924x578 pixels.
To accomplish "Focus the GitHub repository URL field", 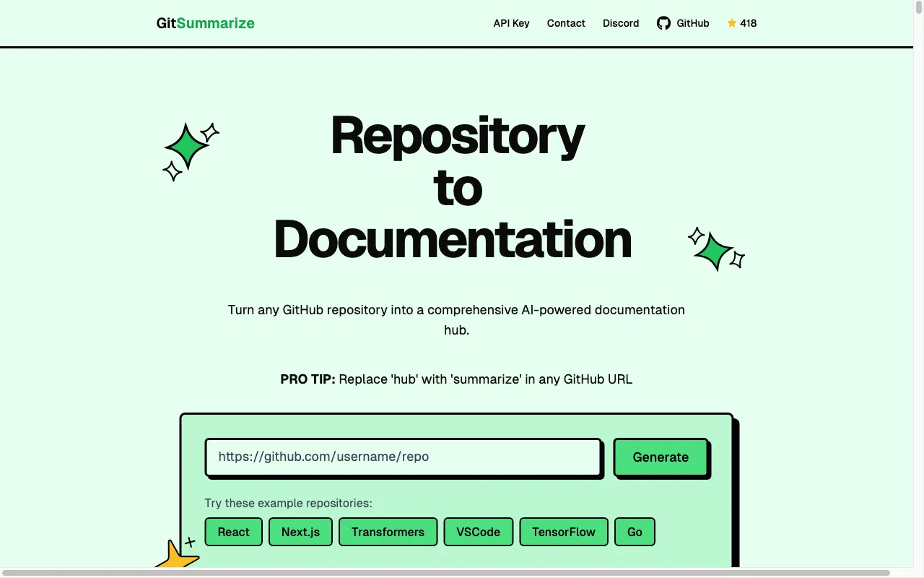I will pos(403,457).
